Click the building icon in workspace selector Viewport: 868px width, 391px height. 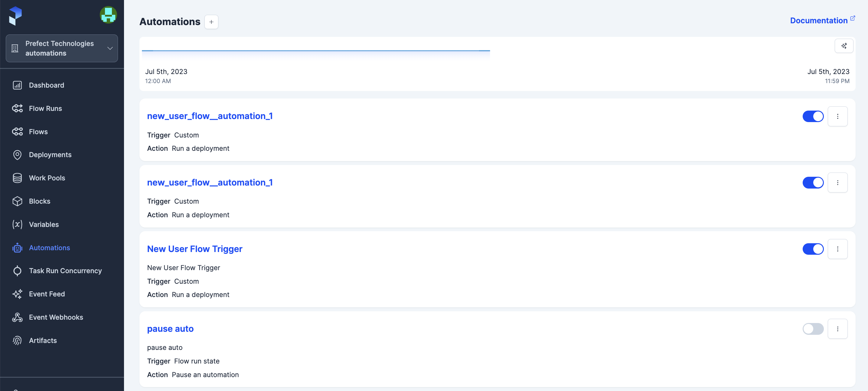click(x=15, y=48)
